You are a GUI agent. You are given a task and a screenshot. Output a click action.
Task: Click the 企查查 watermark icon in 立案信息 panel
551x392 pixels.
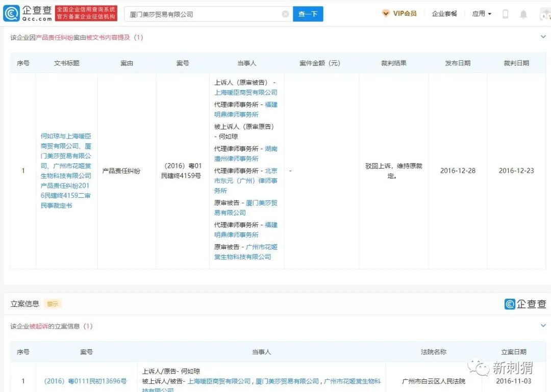(x=510, y=303)
